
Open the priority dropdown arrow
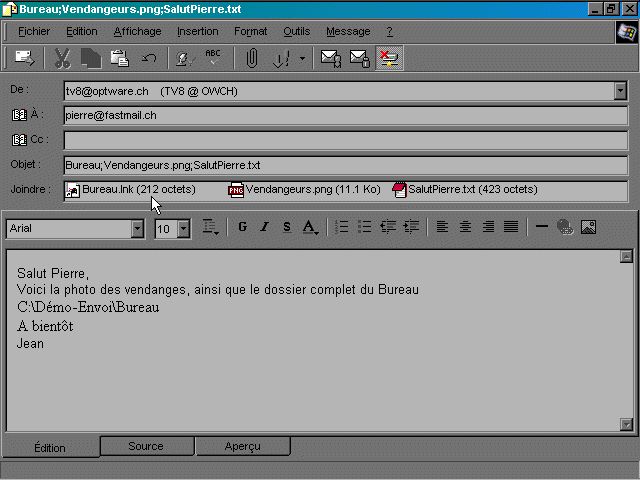tap(302, 58)
